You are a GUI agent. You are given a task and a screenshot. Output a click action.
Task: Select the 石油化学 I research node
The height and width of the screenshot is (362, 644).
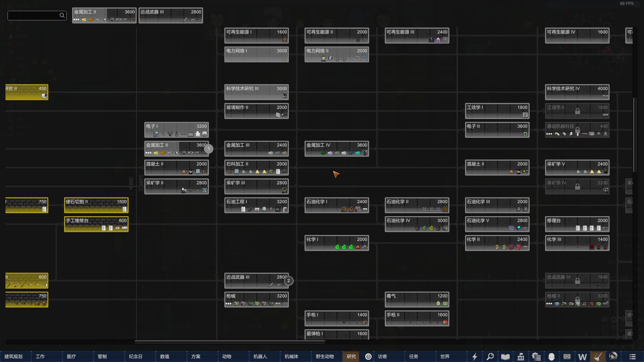[336, 205]
